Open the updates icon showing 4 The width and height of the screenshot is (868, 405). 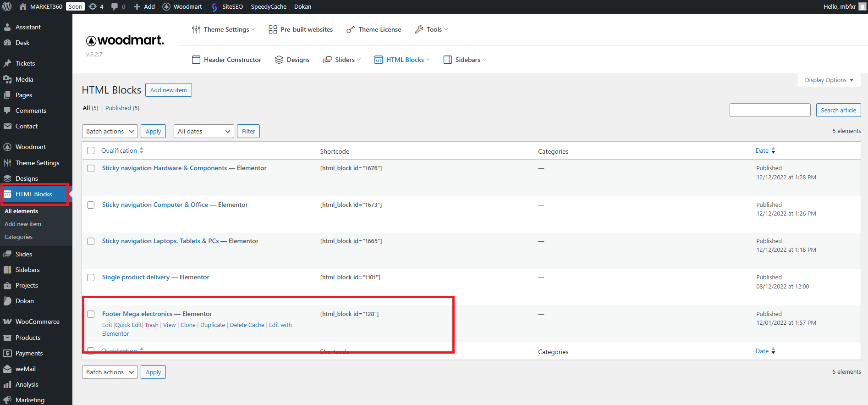coord(93,6)
